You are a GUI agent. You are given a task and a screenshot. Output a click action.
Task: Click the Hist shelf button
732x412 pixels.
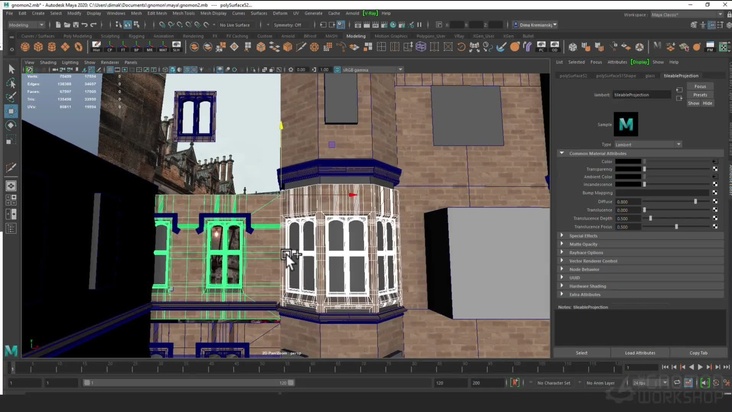click(x=96, y=47)
